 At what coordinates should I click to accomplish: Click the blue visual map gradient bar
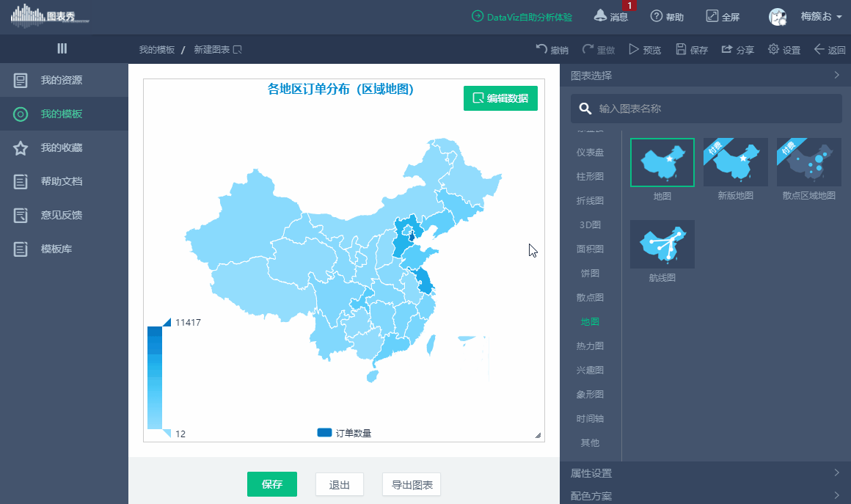click(155, 378)
